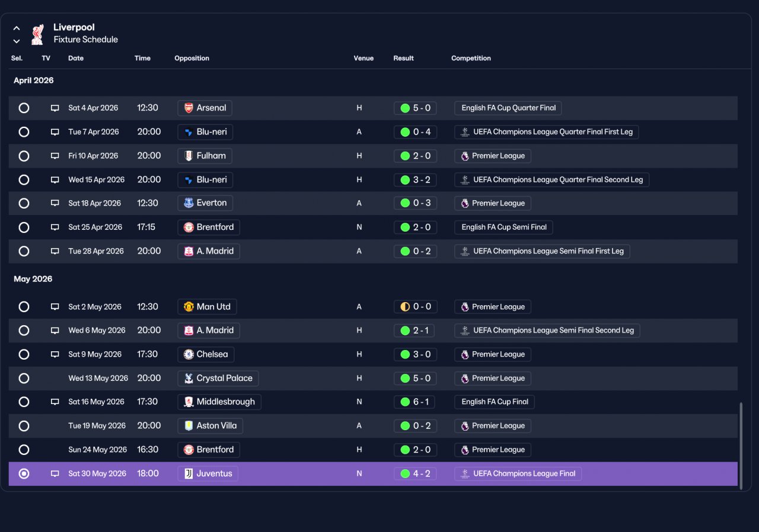Viewport: 759px width, 532px height.
Task: Click the TV icon for the Everton match
Action: pos(55,203)
